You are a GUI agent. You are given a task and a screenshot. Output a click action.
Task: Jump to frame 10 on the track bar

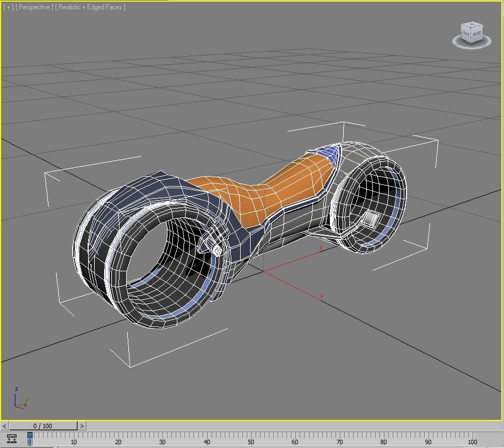pos(74,442)
